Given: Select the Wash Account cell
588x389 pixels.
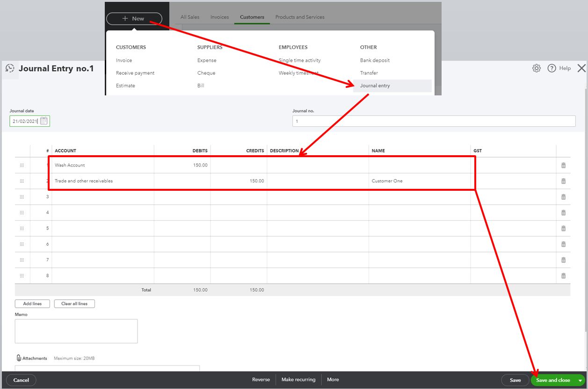Looking at the screenshot, I should (x=103, y=165).
